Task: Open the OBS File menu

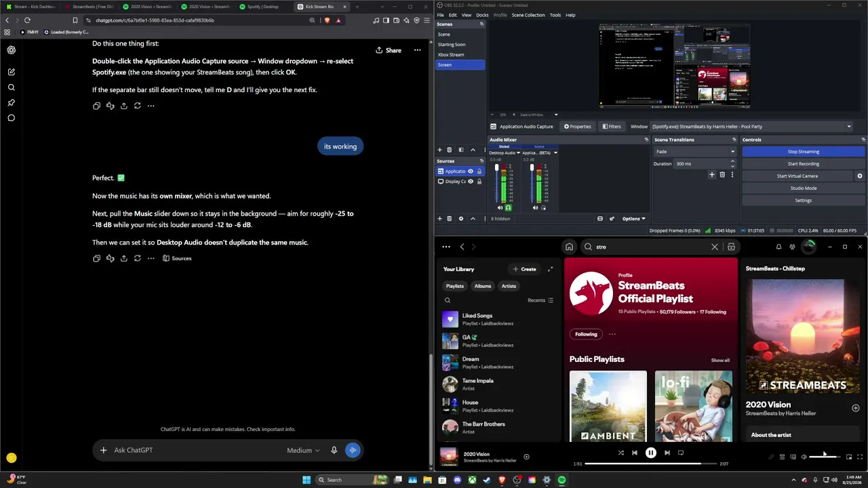Action: 441,15
